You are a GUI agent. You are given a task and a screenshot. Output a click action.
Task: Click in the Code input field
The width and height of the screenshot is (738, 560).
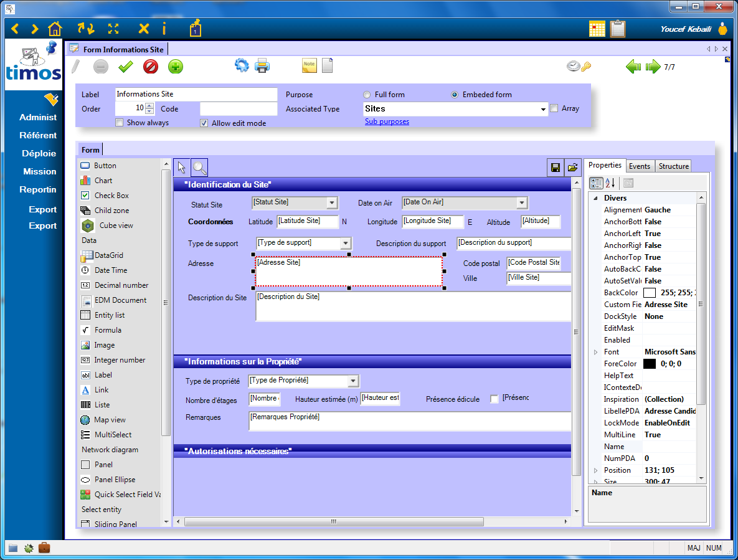coord(239,109)
